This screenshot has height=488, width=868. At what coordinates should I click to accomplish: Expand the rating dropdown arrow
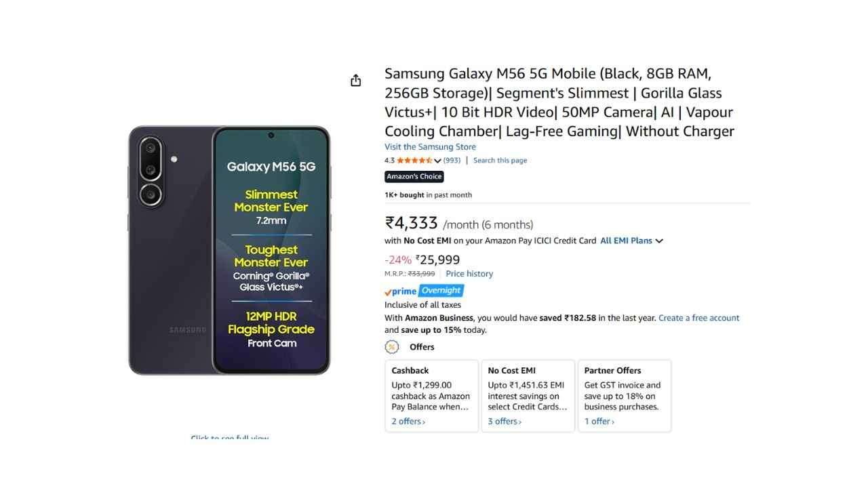[x=437, y=161]
